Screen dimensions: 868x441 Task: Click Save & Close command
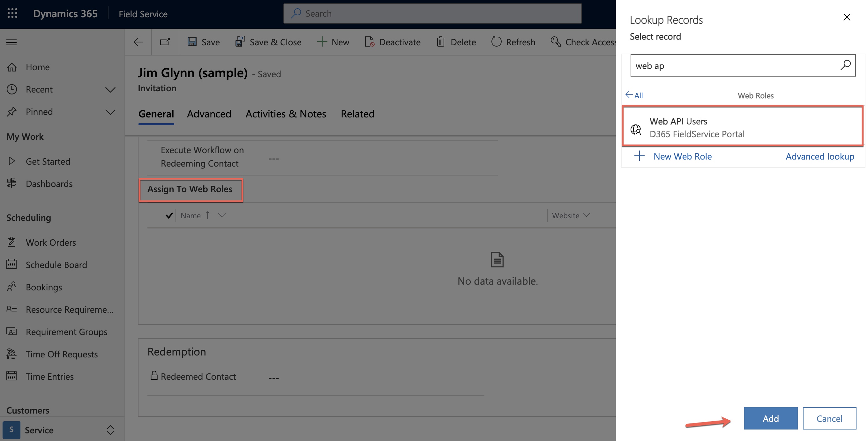[x=268, y=42]
